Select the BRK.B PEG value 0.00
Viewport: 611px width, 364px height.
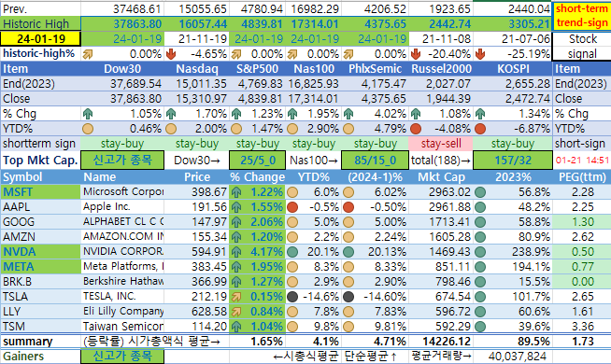click(582, 282)
